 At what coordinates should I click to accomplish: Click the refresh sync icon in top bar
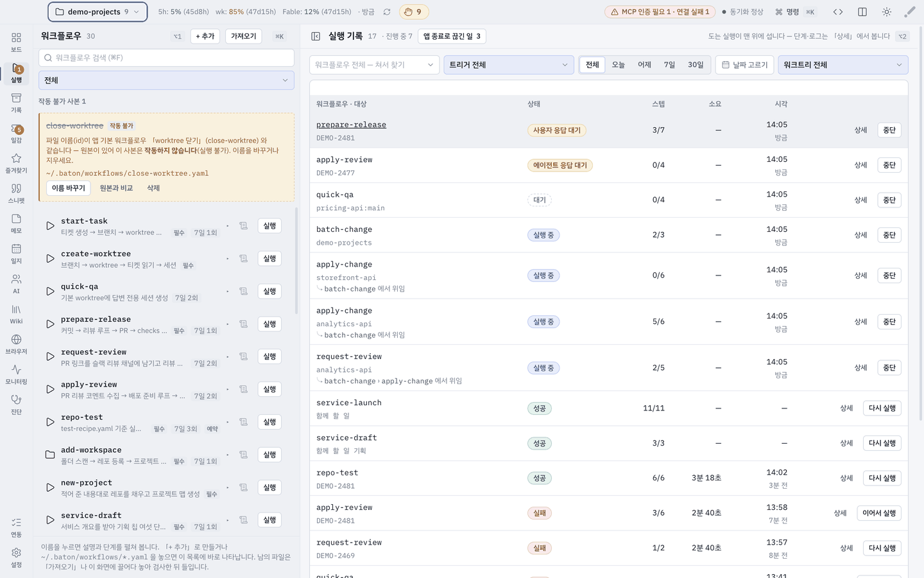click(x=387, y=12)
